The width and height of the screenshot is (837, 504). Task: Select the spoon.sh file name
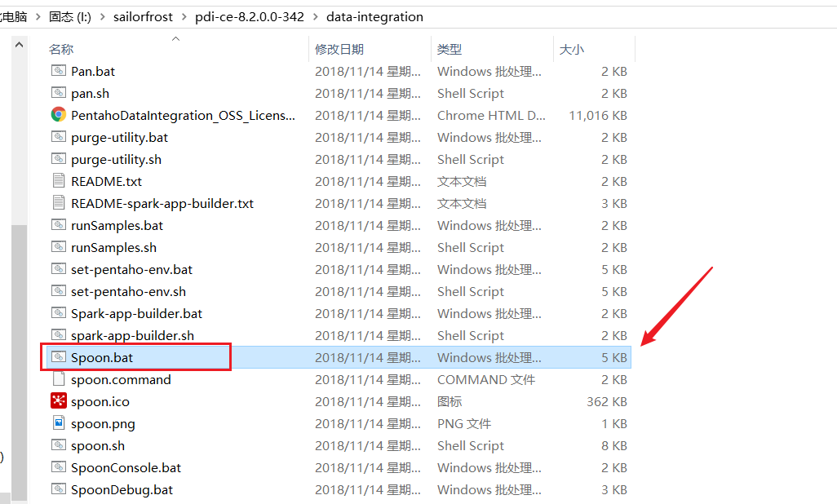pos(98,445)
